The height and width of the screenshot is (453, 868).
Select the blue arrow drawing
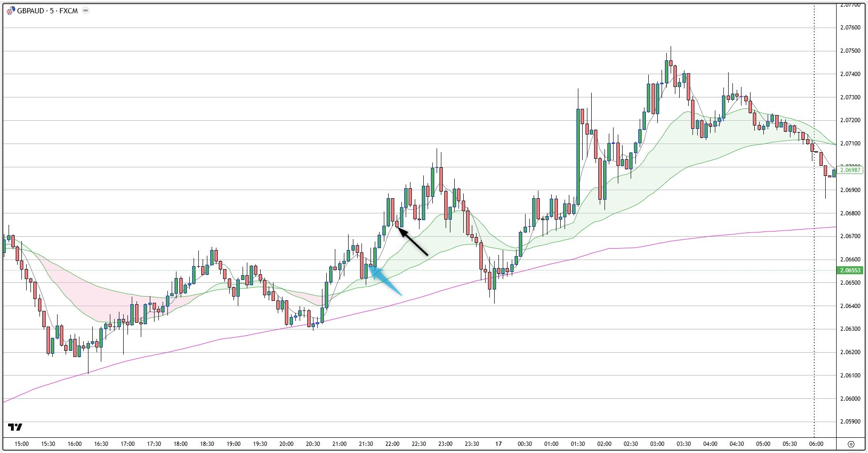point(385,281)
